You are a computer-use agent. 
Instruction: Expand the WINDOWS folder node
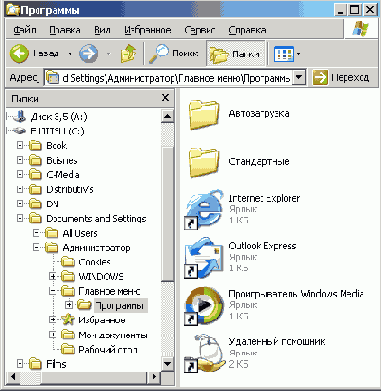coord(52,276)
